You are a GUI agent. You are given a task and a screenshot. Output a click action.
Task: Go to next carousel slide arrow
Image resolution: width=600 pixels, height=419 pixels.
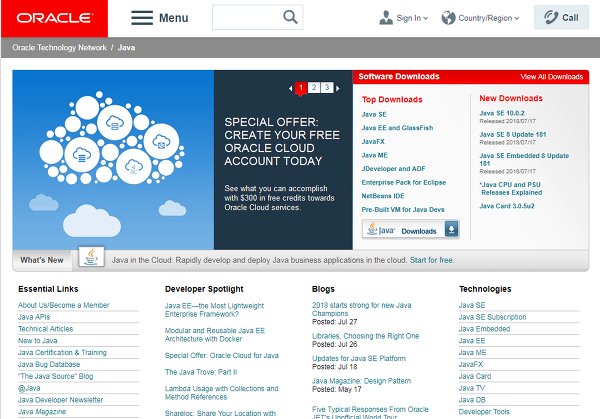click(338, 88)
